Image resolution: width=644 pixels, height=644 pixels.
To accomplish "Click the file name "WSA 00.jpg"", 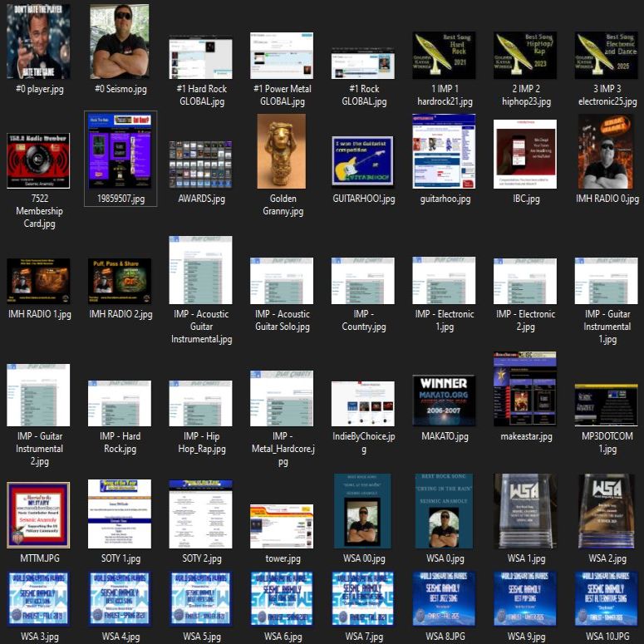I will [364, 558].
